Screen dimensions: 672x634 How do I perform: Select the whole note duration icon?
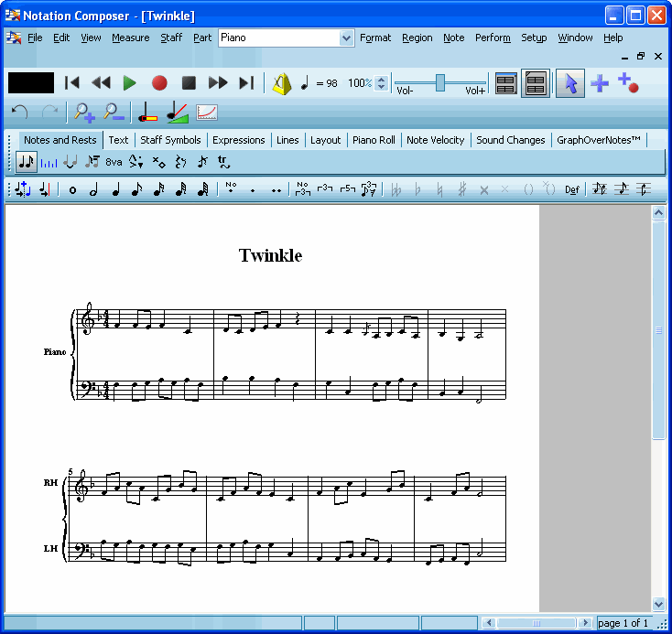point(73,190)
